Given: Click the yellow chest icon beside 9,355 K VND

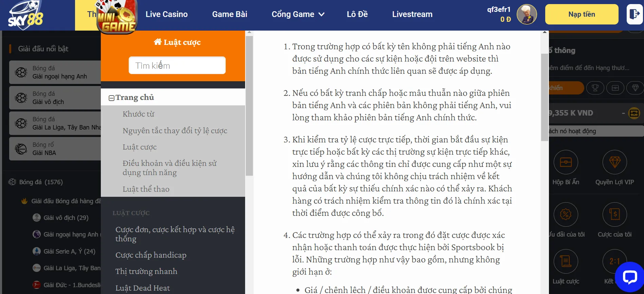Looking at the screenshot, I should tap(634, 113).
